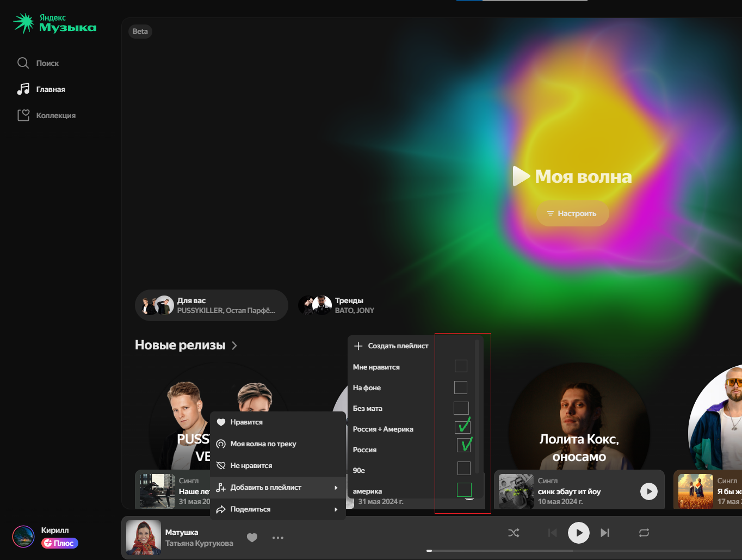
Task: Go to the previous track
Action: pyautogui.click(x=553, y=533)
